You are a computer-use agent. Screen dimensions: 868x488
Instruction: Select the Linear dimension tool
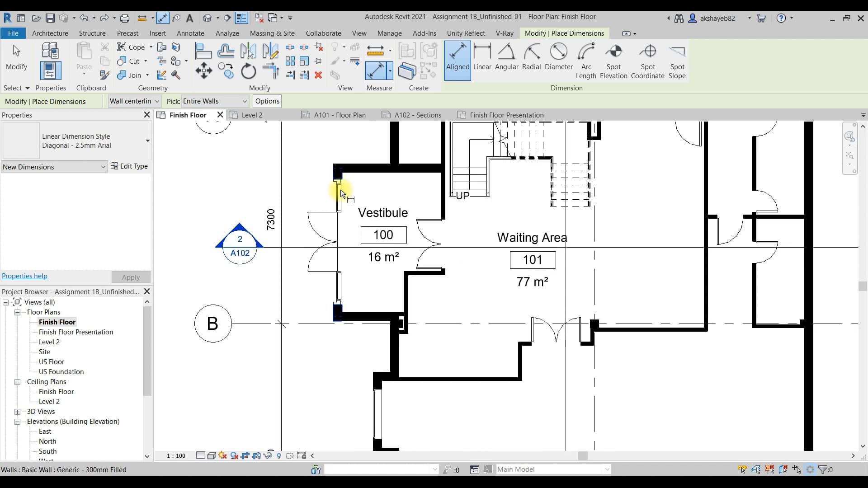(x=482, y=58)
